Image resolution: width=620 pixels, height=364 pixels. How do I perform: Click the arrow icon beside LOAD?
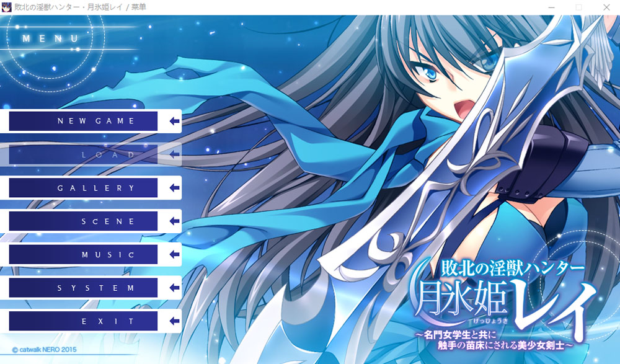[x=174, y=154]
